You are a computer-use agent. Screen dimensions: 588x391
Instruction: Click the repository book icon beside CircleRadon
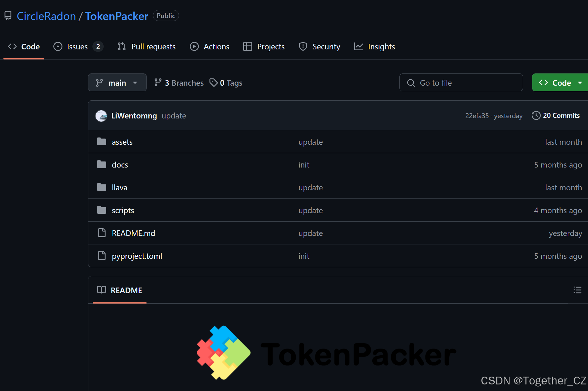coord(7,15)
